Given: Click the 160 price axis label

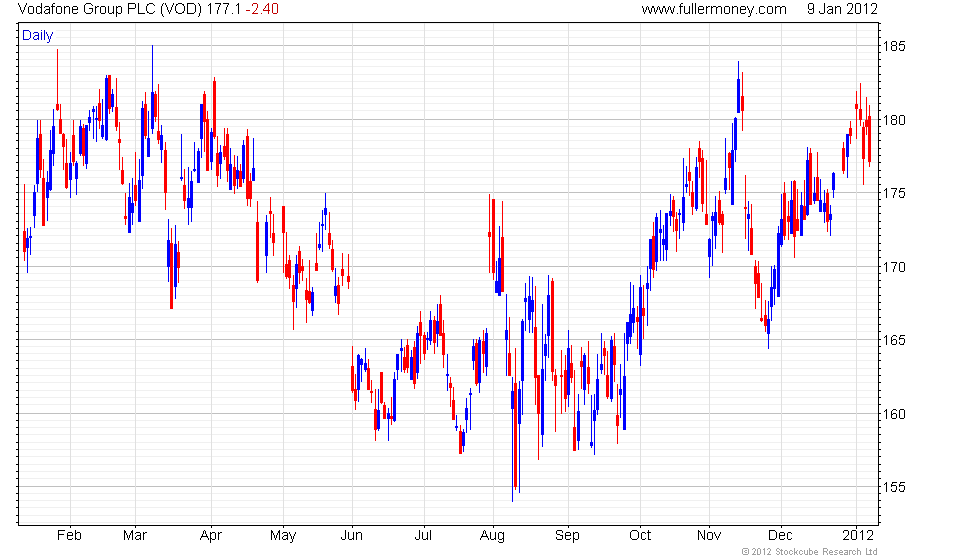Looking at the screenshot, I should click(894, 414).
